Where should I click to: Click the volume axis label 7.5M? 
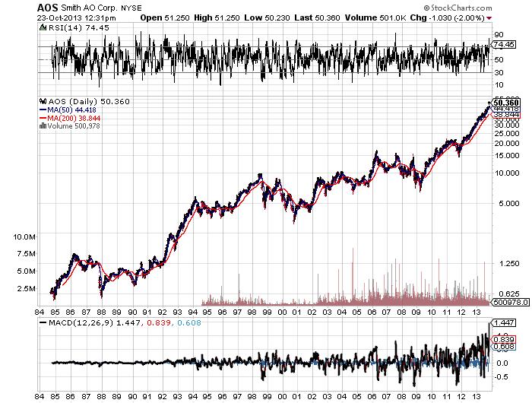[27, 254]
